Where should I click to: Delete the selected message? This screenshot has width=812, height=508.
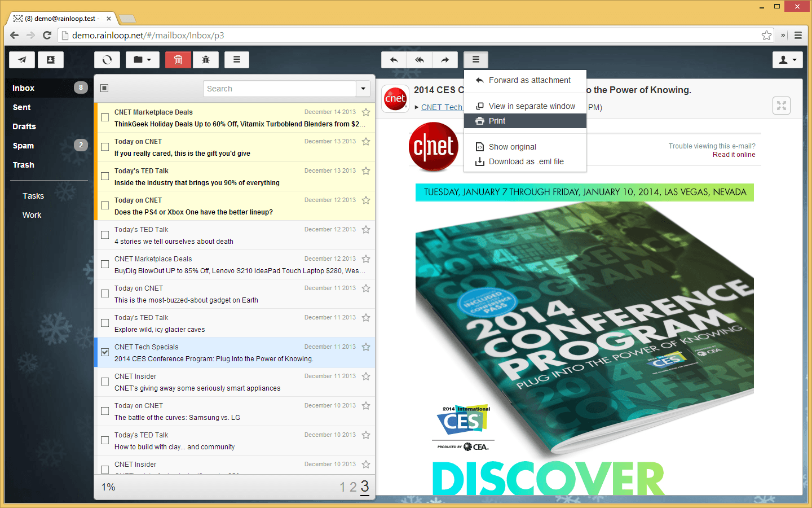pyautogui.click(x=178, y=59)
